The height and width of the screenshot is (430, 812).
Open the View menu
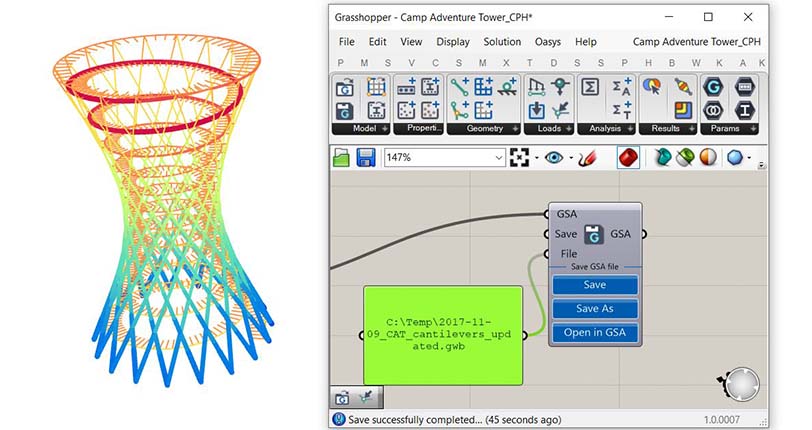[x=411, y=41]
